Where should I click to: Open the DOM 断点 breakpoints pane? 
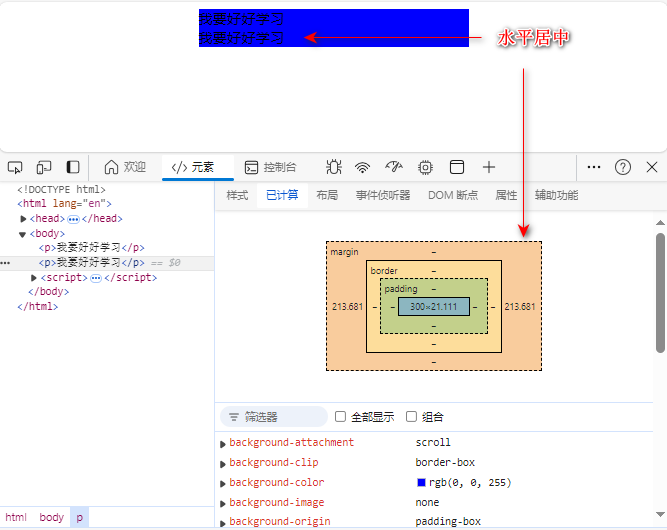tap(453, 195)
